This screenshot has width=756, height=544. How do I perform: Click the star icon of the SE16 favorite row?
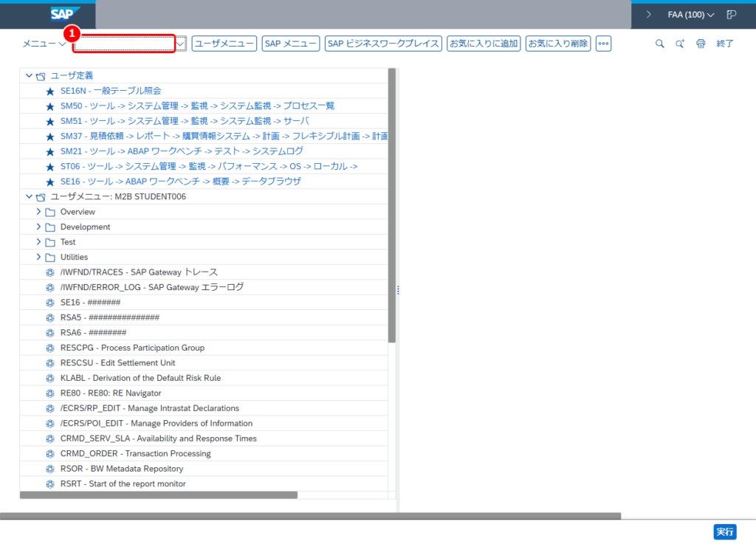pyautogui.click(x=50, y=182)
